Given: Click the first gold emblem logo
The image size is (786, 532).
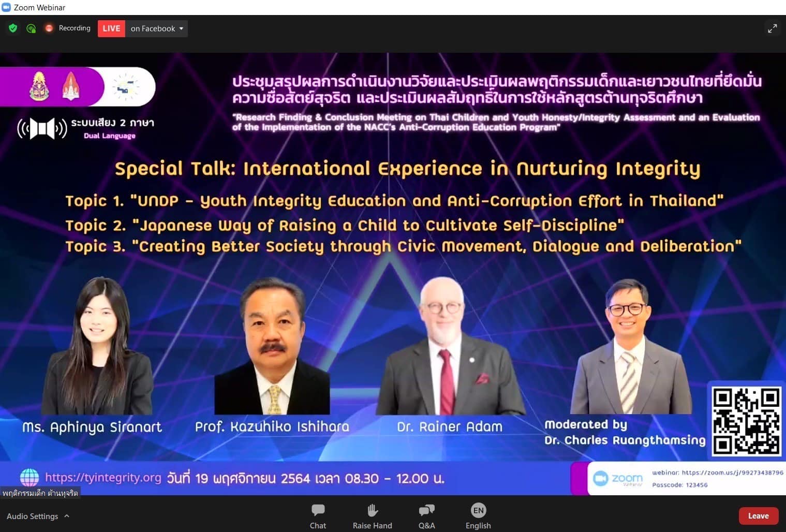Looking at the screenshot, I should [39, 86].
